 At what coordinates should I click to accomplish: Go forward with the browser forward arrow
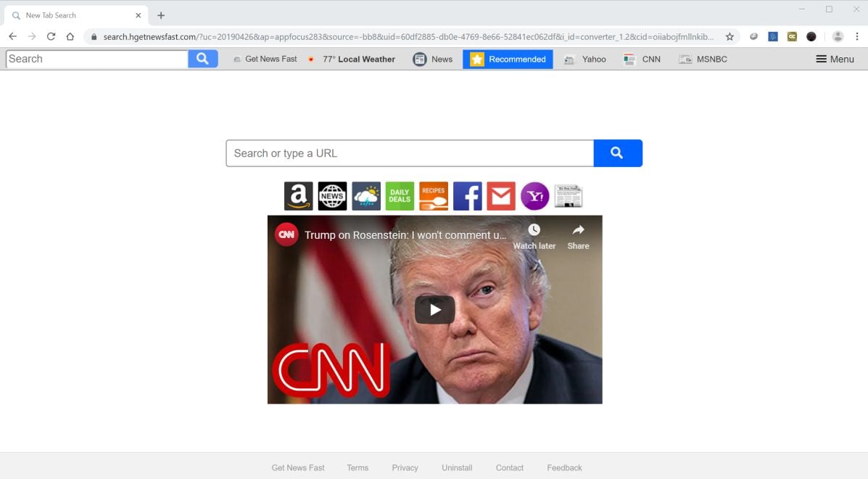[x=32, y=36]
